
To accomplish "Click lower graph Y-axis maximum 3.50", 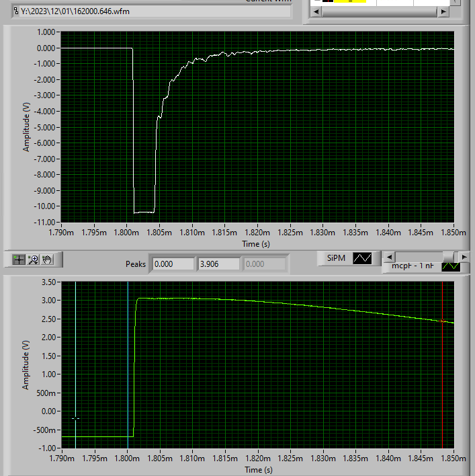I will click(x=48, y=282).
